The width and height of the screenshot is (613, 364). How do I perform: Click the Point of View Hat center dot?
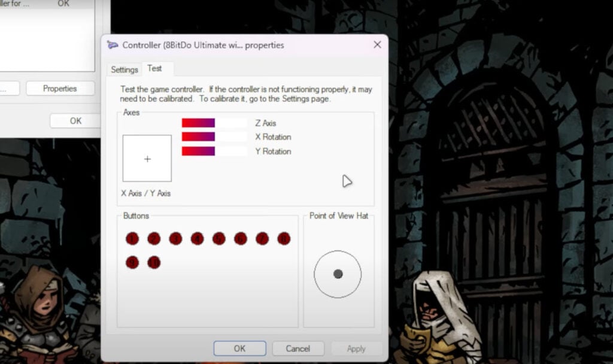(x=338, y=274)
